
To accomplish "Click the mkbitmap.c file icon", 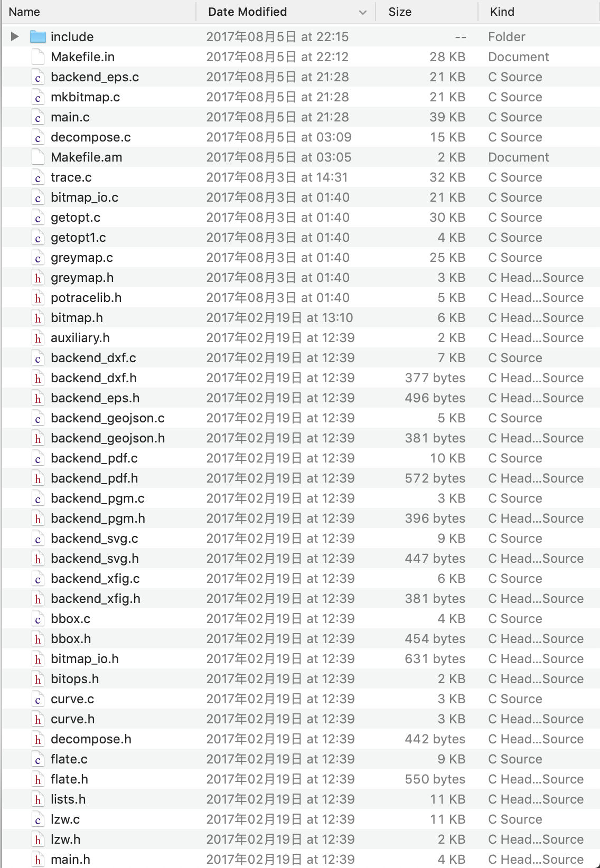I will (38, 97).
